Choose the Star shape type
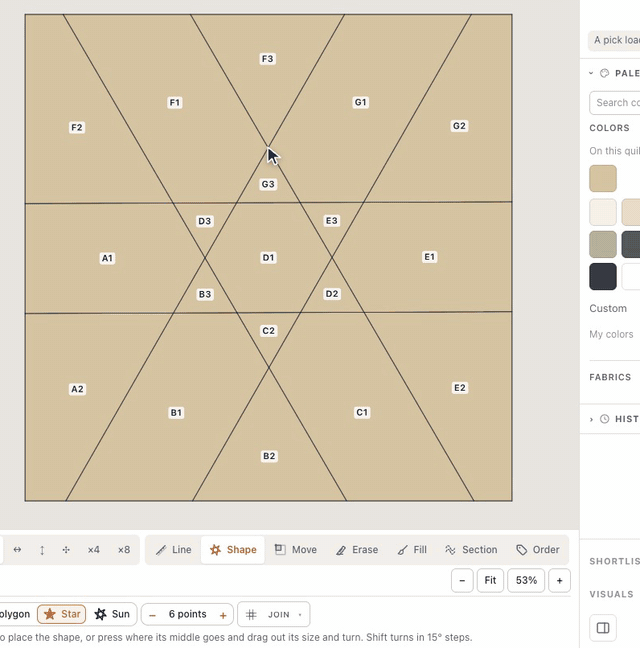This screenshot has height=648, width=640. 62,614
